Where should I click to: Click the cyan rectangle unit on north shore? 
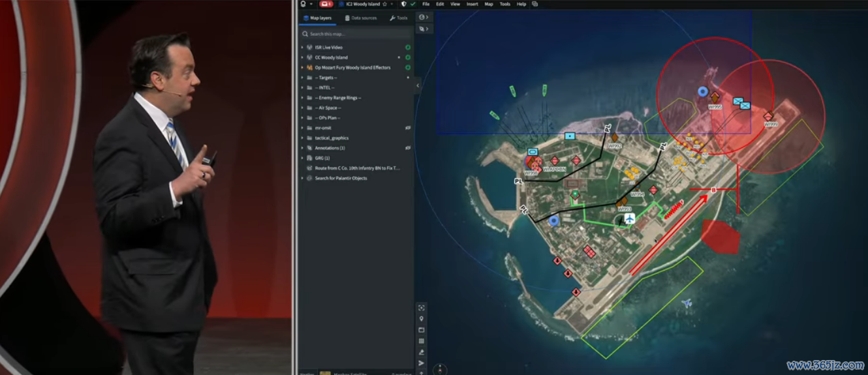570,136
